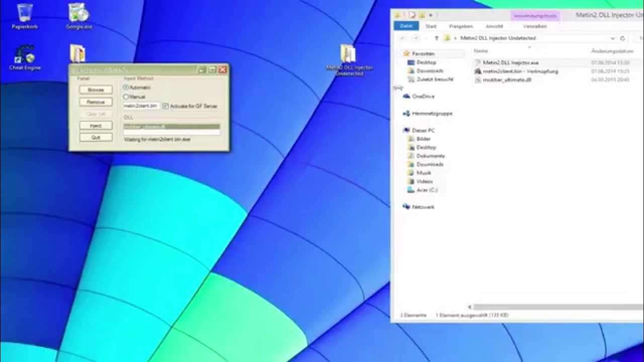
Task: Open the Papierkorb desktop icon
Action: click(x=25, y=16)
